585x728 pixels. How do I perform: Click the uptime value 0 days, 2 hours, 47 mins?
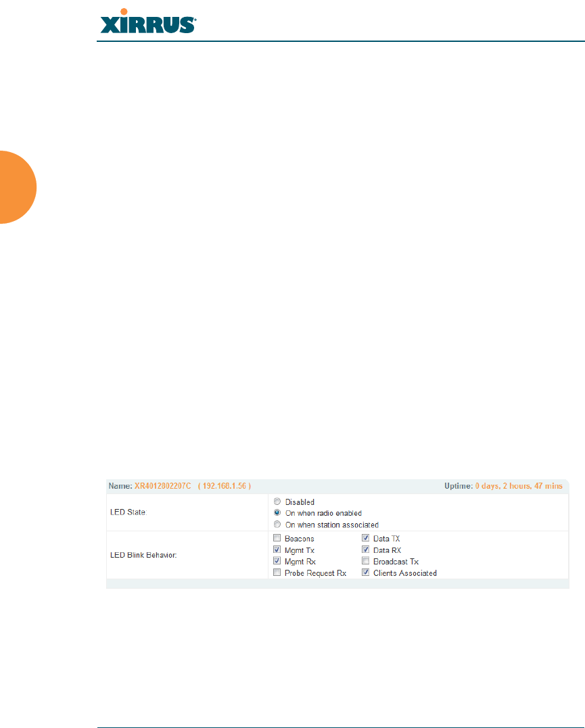(x=519, y=485)
